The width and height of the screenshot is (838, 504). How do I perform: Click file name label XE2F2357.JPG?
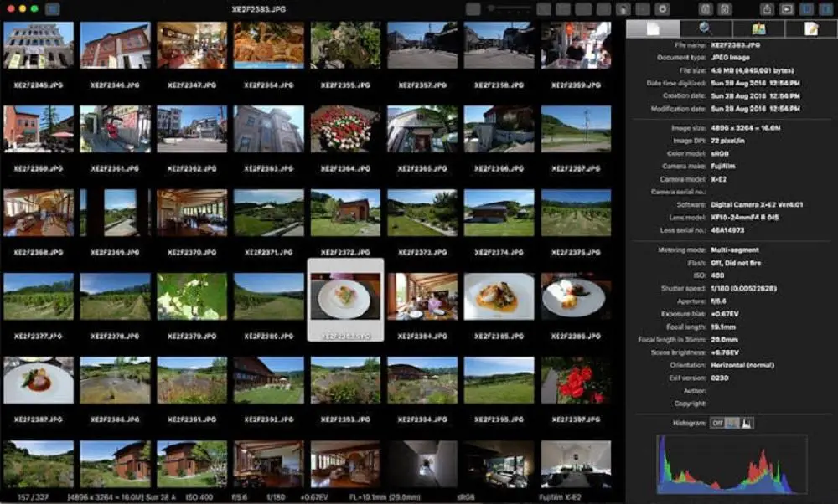[x=422, y=85]
